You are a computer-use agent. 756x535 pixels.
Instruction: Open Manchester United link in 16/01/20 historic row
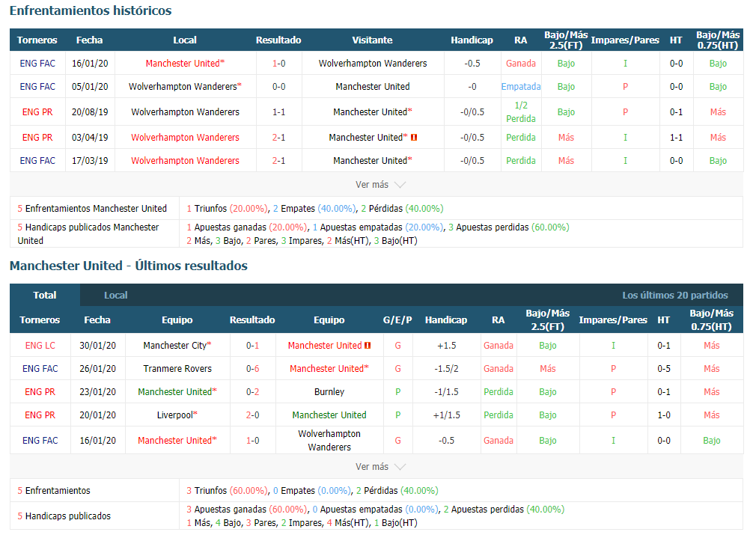[x=183, y=63]
